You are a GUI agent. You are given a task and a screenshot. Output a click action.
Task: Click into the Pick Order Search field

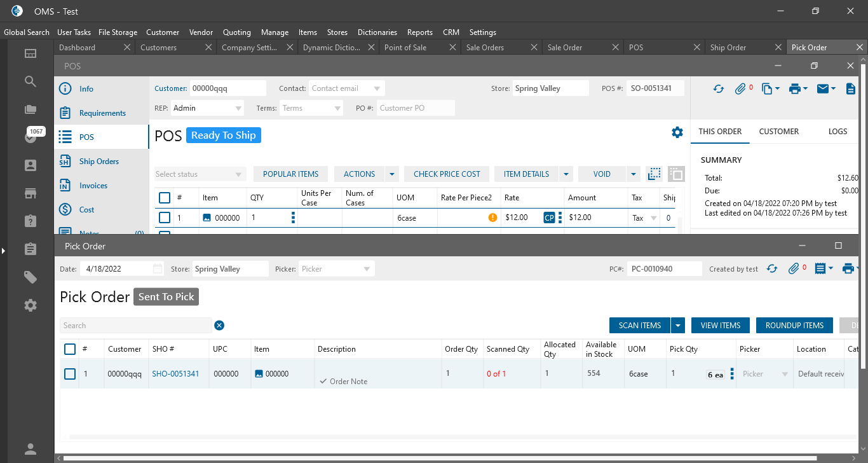coord(136,326)
